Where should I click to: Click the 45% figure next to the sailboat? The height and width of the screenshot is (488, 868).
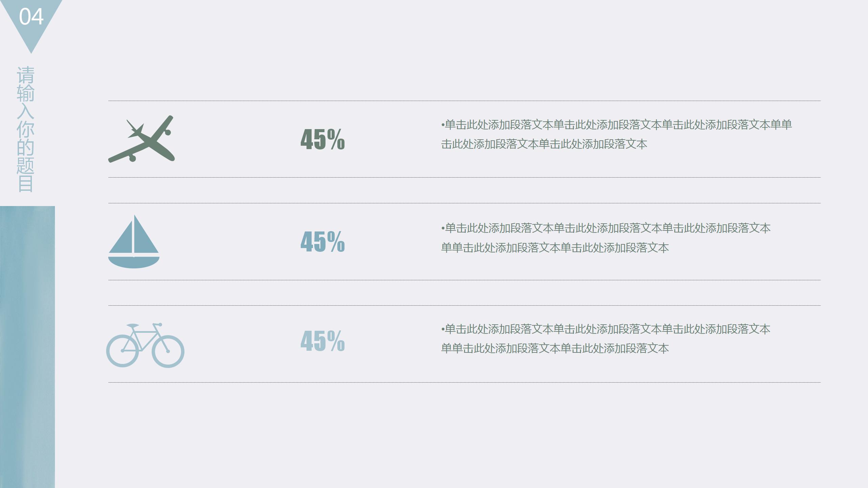[322, 242]
